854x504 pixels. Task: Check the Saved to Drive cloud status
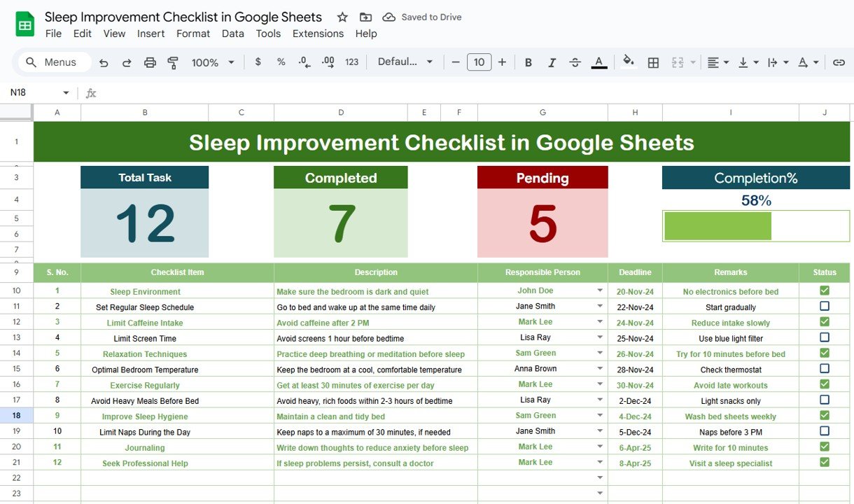tap(422, 17)
